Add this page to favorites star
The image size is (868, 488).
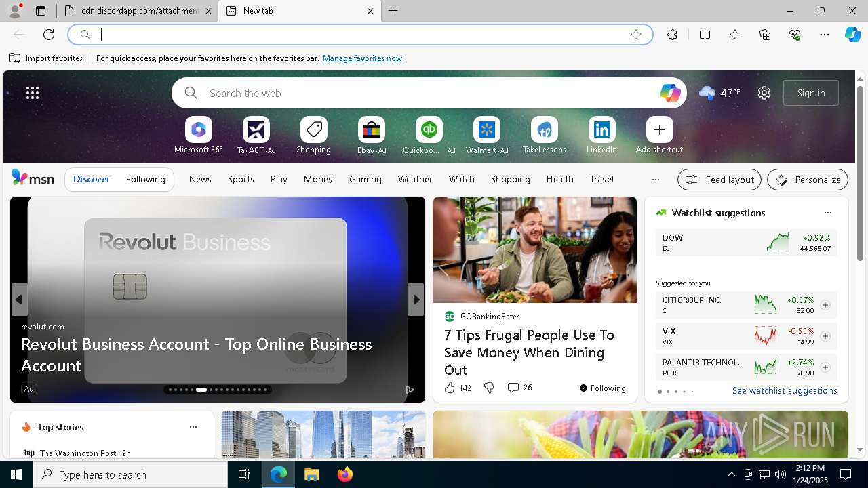coord(636,35)
